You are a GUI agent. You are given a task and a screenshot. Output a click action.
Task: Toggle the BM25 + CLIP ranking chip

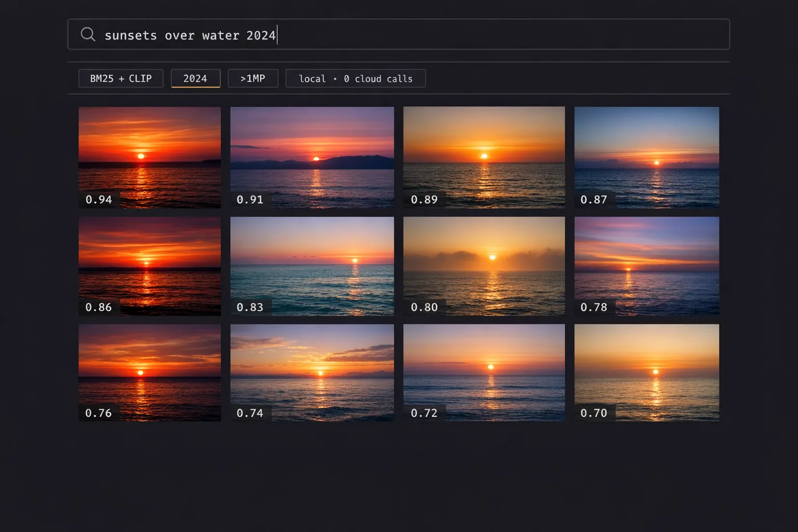tap(121, 78)
